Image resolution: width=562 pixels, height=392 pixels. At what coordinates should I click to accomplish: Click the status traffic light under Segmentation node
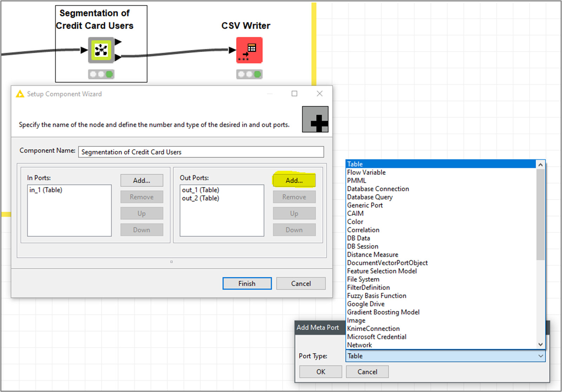coord(101,74)
